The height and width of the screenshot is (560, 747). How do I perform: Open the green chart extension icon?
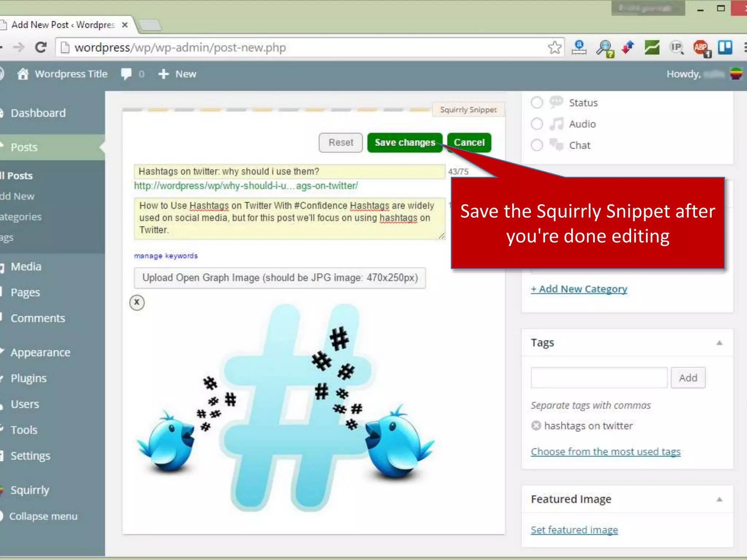[x=652, y=47]
